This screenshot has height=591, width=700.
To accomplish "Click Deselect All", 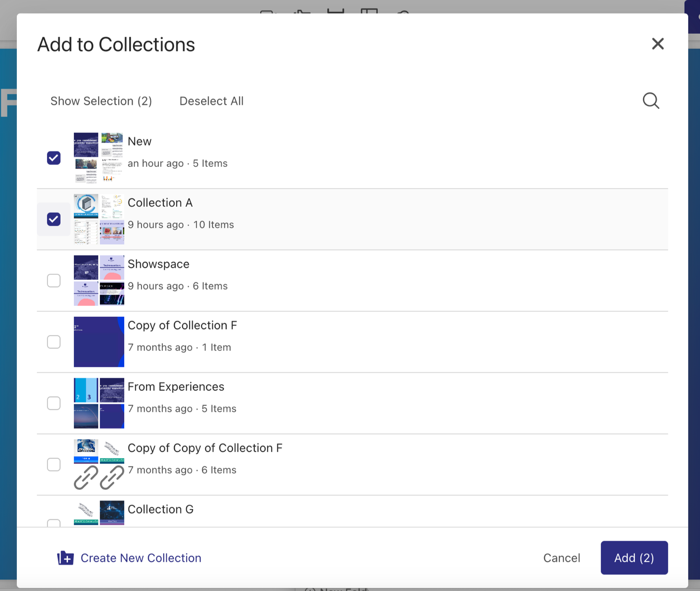I will tap(211, 101).
